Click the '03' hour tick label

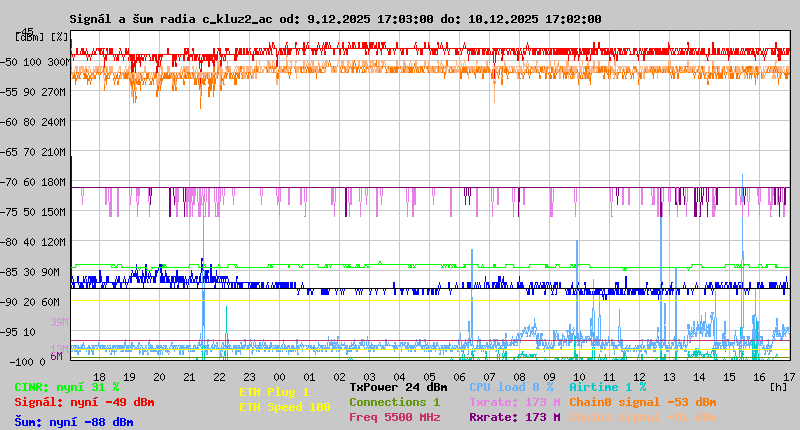(x=369, y=377)
